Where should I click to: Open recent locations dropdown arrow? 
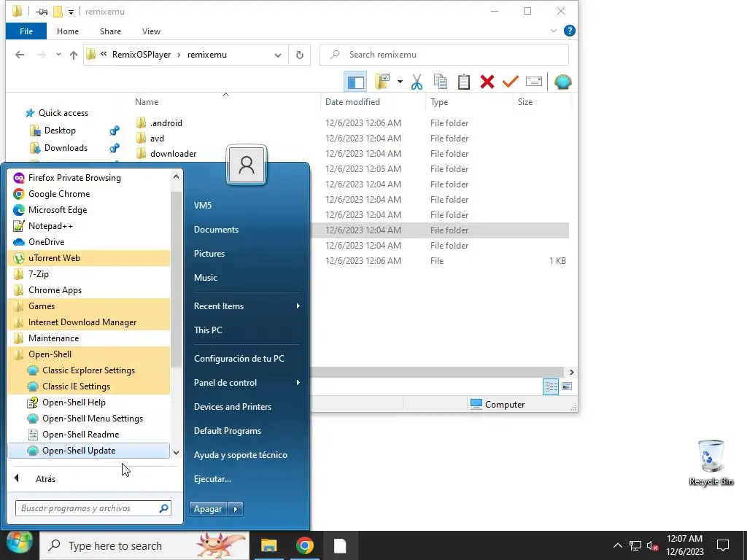point(58,55)
